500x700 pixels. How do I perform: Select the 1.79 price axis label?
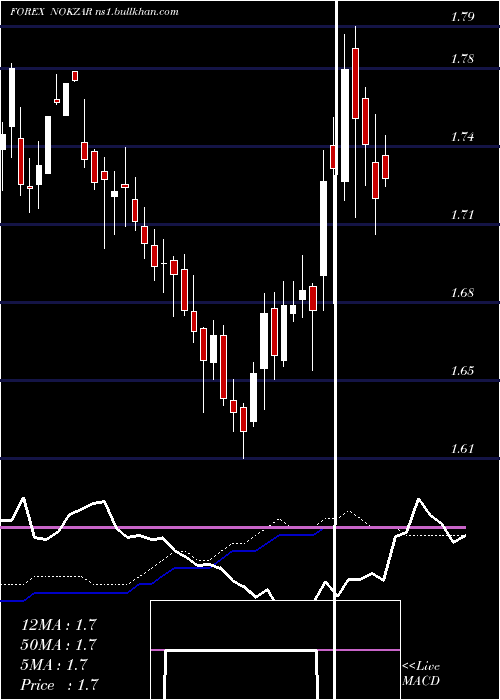tap(462, 17)
